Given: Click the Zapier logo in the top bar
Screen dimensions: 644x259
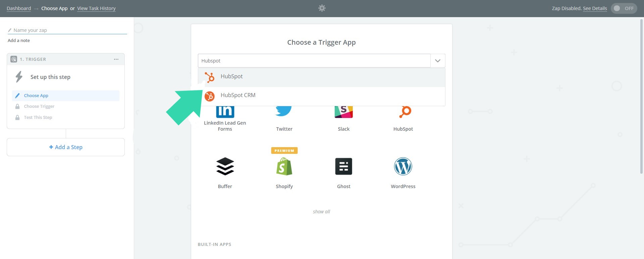Looking at the screenshot, I should 322,8.
